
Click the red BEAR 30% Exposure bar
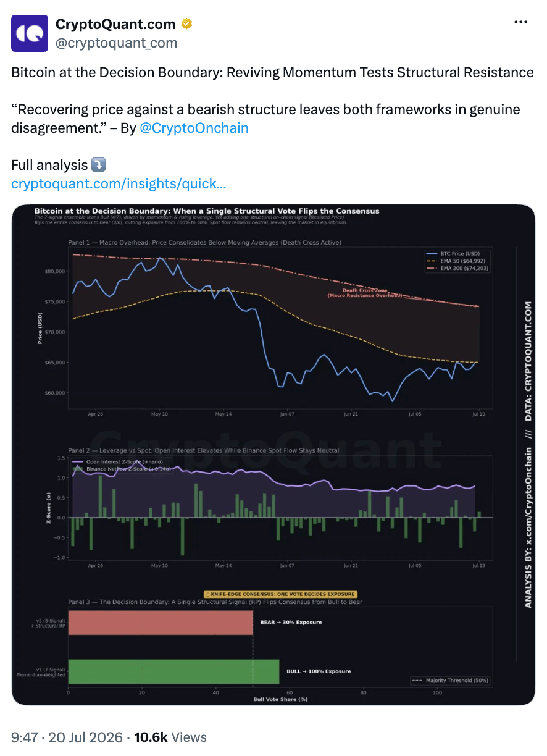161,623
